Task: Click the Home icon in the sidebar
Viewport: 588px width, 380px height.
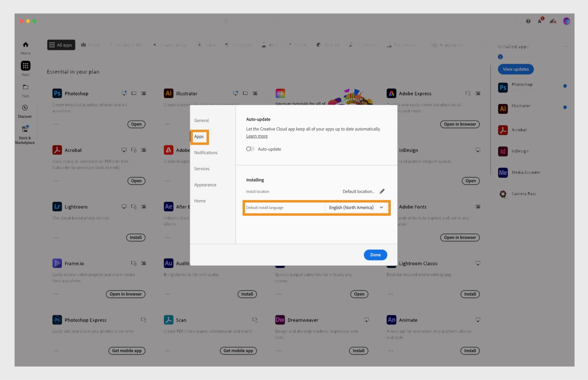Action: (26, 45)
